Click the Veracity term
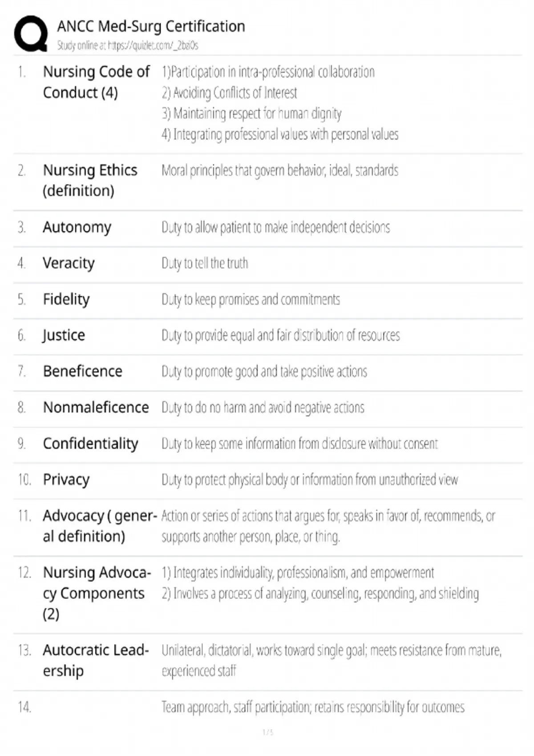The height and width of the screenshot is (756, 534). point(69,263)
